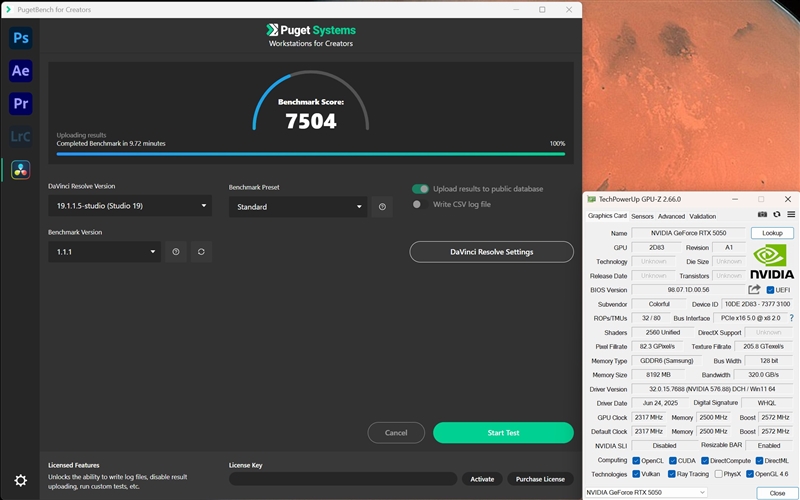Viewport: 800px width, 500px height.
Task: Toggle Write CSV log file switch
Action: [x=420, y=204]
